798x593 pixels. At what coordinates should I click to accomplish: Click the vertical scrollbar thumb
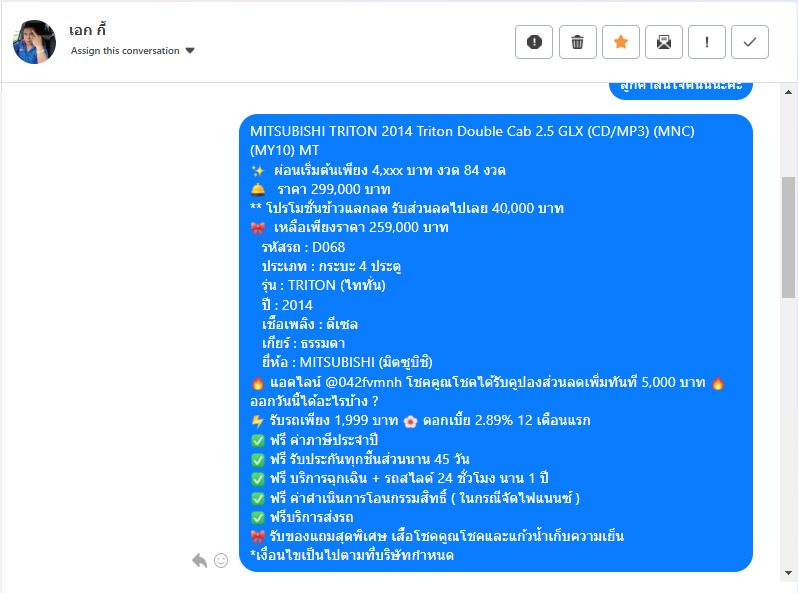[788, 237]
